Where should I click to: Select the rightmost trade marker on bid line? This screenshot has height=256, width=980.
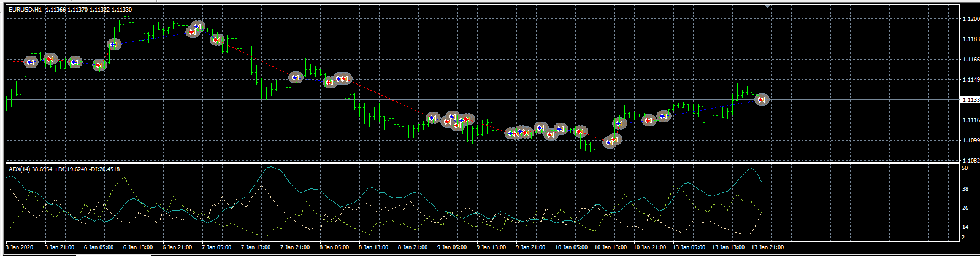pyautogui.click(x=761, y=99)
